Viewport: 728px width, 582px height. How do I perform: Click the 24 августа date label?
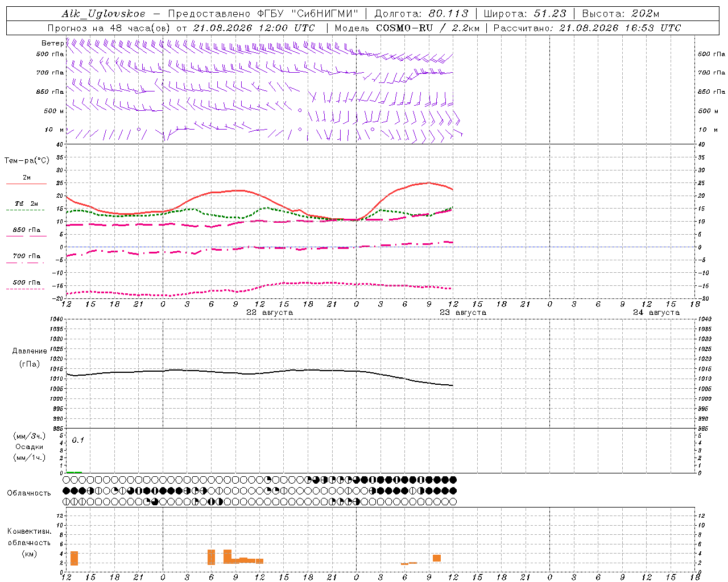click(656, 313)
